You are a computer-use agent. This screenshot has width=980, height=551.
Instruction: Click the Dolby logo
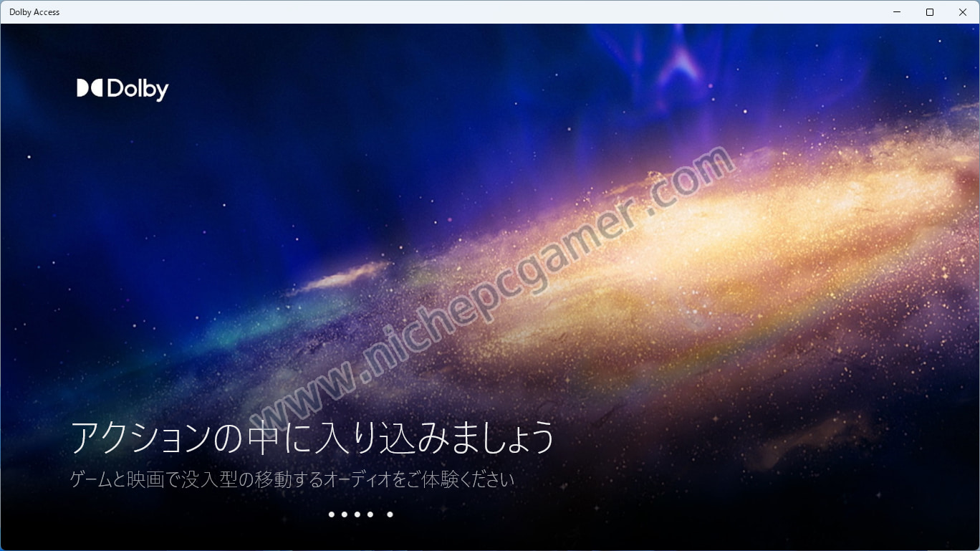point(123,89)
